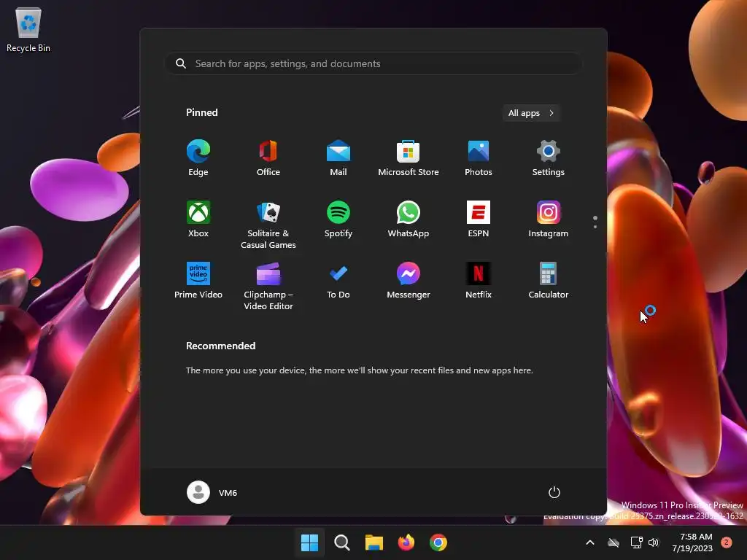Go to next pinned apps page dot
The image size is (747, 560).
595,227
